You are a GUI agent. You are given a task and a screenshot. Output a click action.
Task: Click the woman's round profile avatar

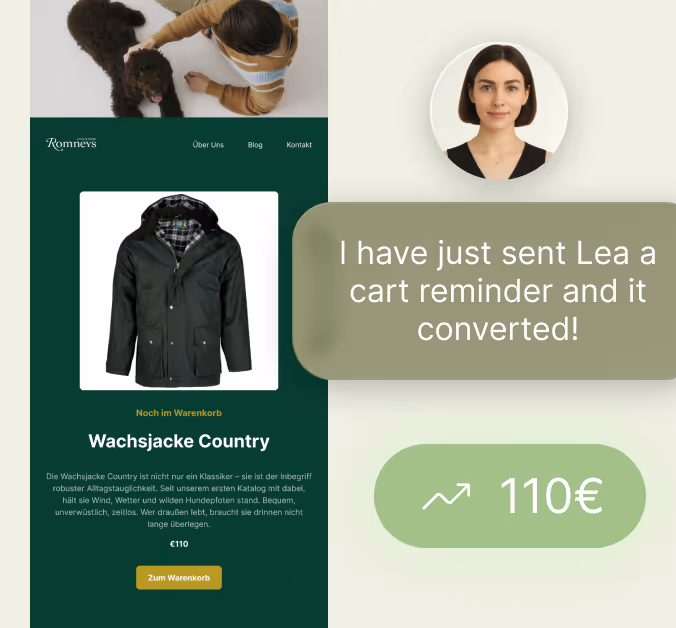coord(499,111)
